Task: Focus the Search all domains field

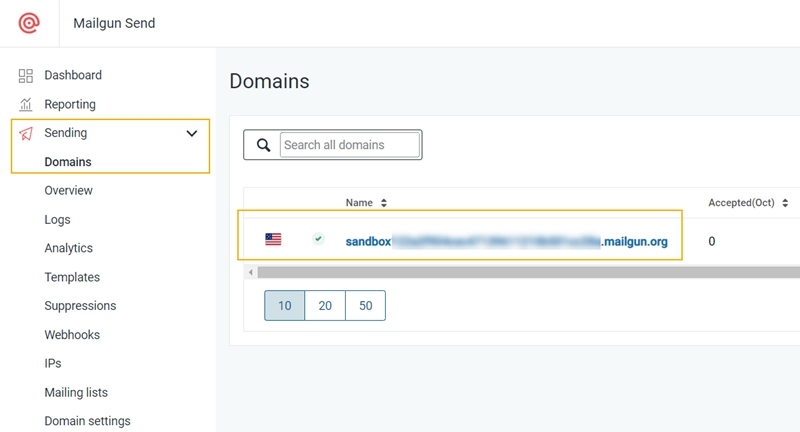Action: pyautogui.click(x=349, y=145)
